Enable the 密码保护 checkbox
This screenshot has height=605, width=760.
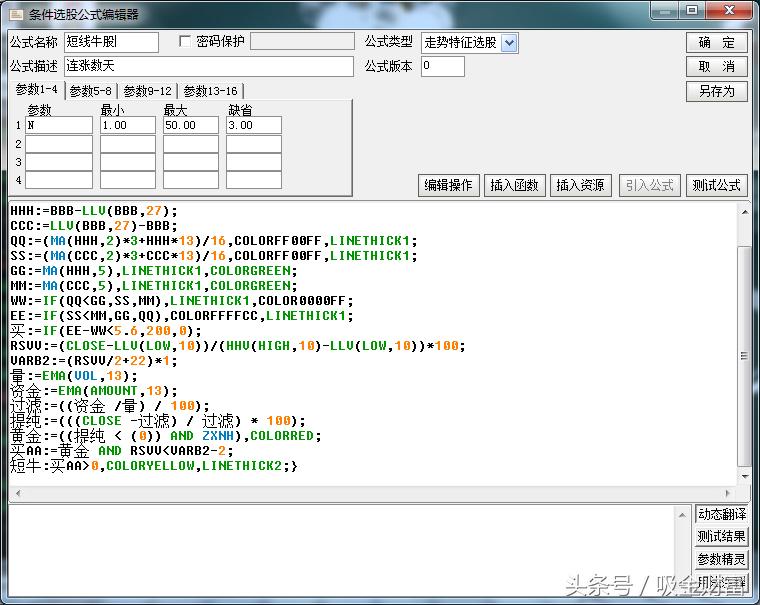(185, 42)
